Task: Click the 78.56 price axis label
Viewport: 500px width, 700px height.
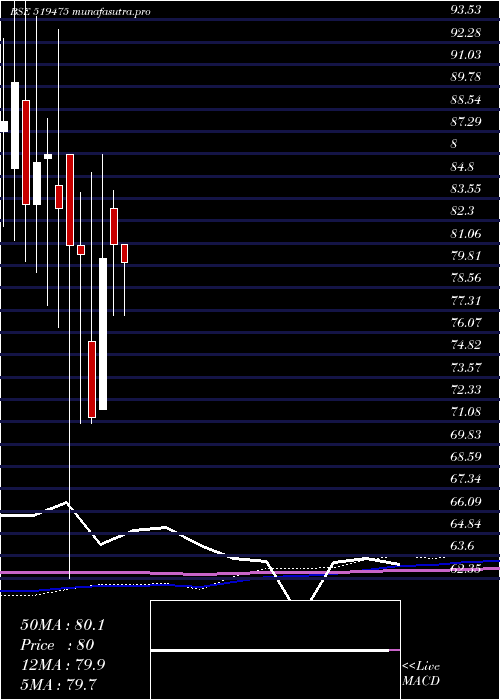Action: pos(466,278)
